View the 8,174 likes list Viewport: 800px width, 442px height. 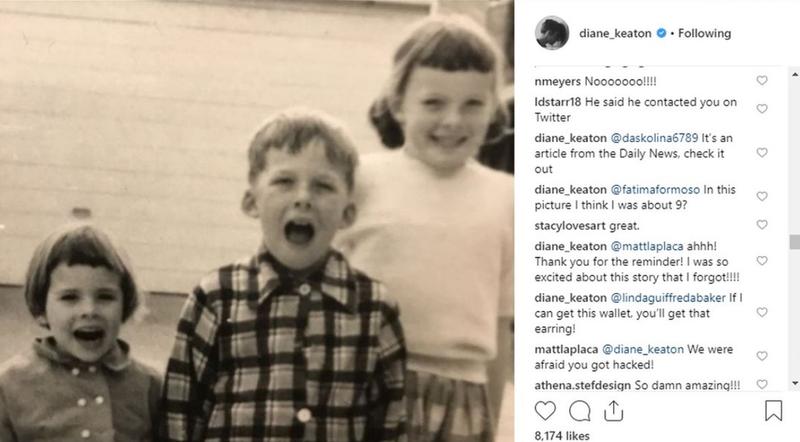(562, 436)
